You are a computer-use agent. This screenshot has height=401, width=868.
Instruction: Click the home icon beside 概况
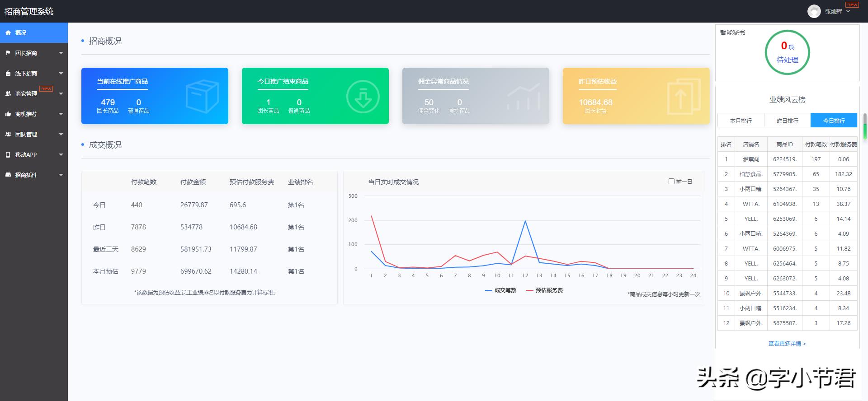pos(8,33)
